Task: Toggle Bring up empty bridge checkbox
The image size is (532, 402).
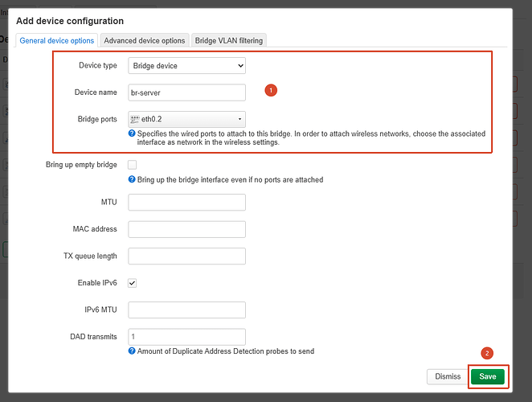Action: (133, 165)
